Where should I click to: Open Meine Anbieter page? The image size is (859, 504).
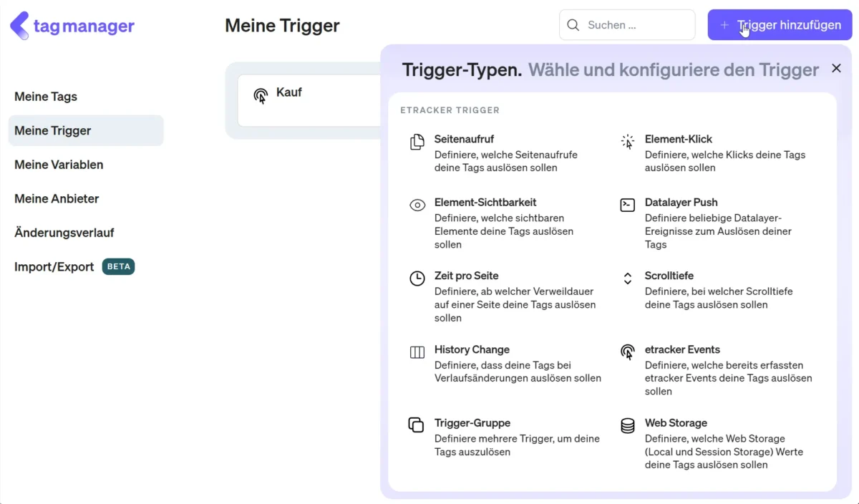57,199
